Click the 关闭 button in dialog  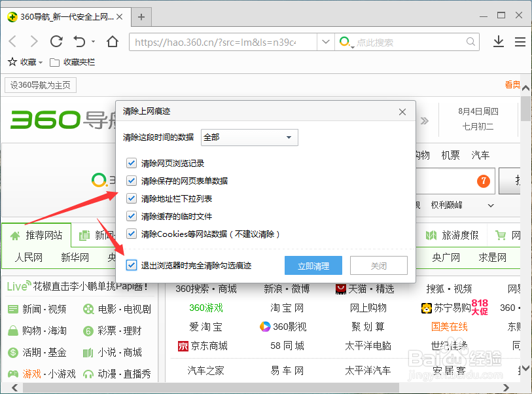(x=379, y=266)
